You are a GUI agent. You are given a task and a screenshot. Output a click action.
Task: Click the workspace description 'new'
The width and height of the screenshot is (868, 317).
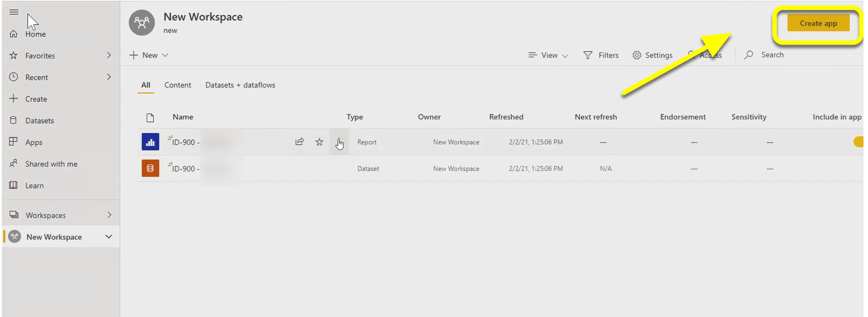[170, 31]
